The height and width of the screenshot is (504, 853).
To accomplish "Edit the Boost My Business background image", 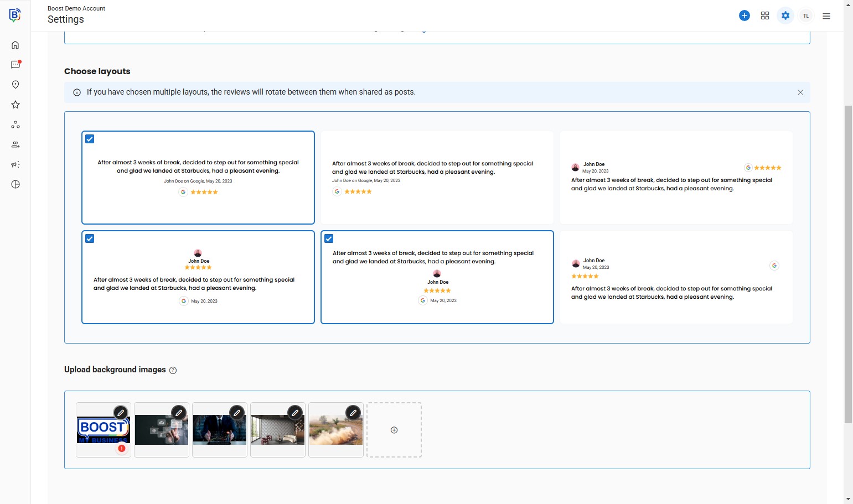I will (x=120, y=413).
